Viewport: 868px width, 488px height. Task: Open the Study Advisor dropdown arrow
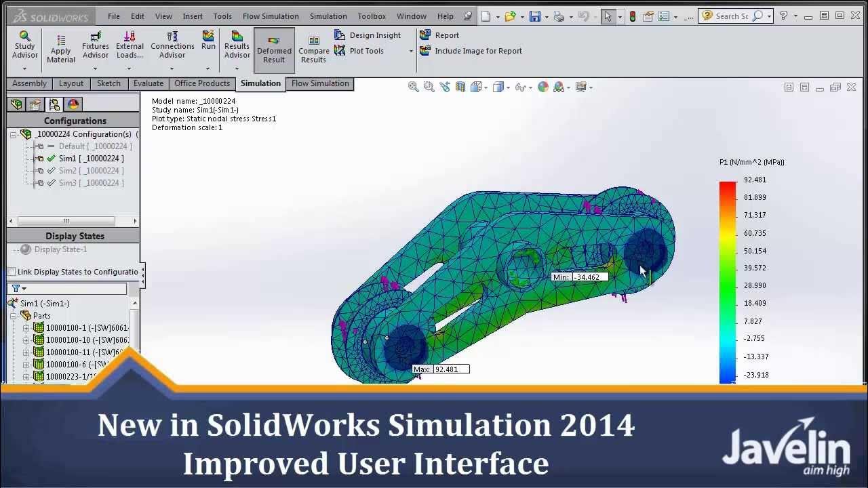pyautogui.click(x=24, y=68)
